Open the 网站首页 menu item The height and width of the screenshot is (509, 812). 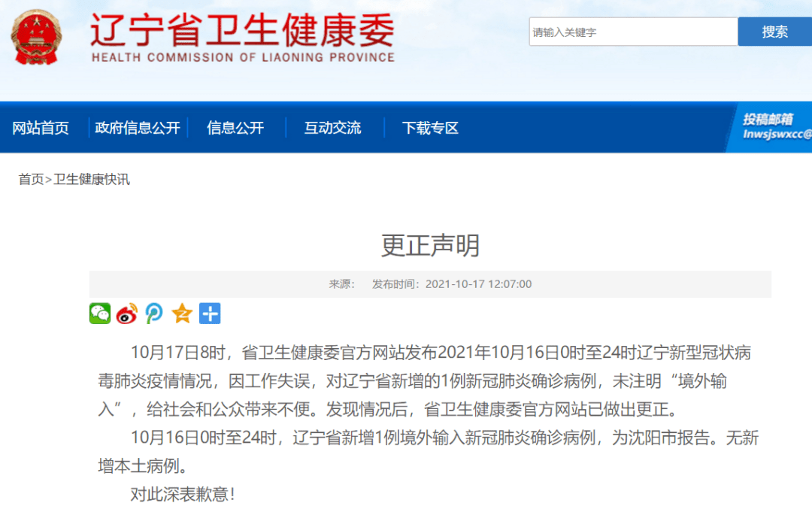coord(40,128)
